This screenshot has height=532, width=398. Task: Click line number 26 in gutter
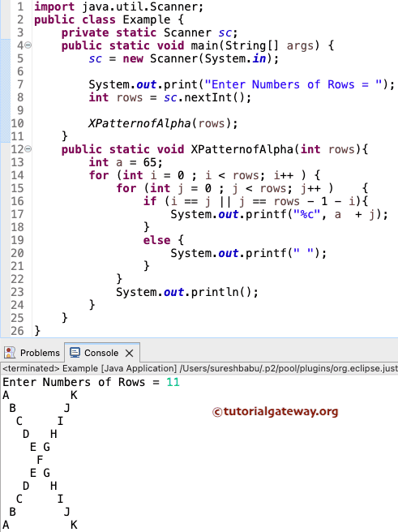pyautogui.click(x=17, y=331)
